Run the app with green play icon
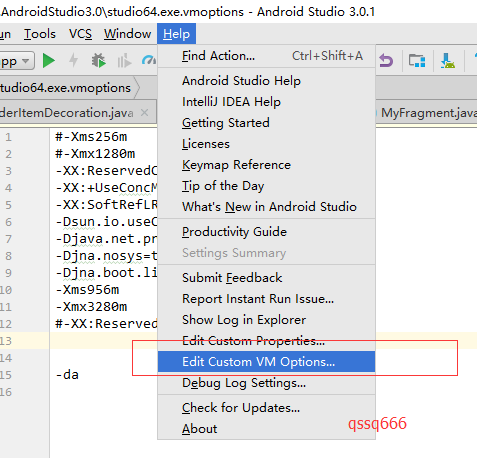477x458 pixels. click(49, 61)
